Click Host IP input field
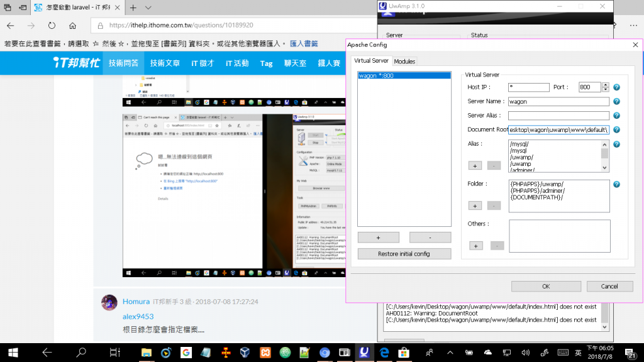The height and width of the screenshot is (362, 644). [x=528, y=87]
